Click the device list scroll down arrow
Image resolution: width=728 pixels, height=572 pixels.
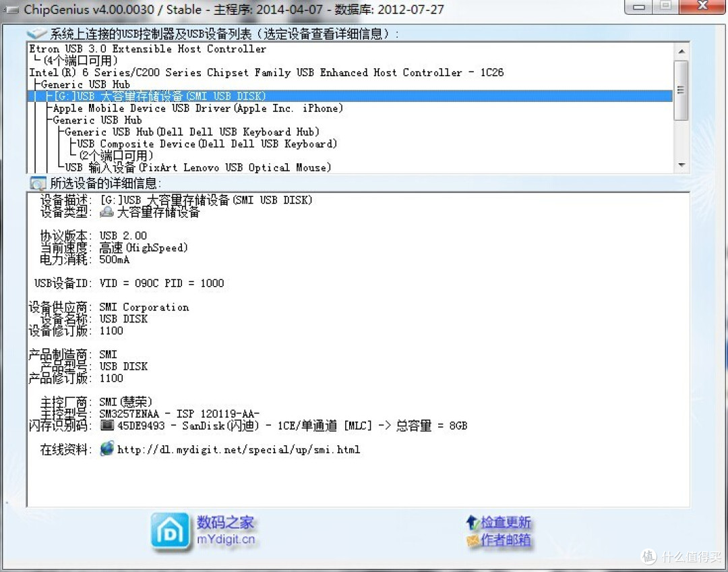(681, 165)
